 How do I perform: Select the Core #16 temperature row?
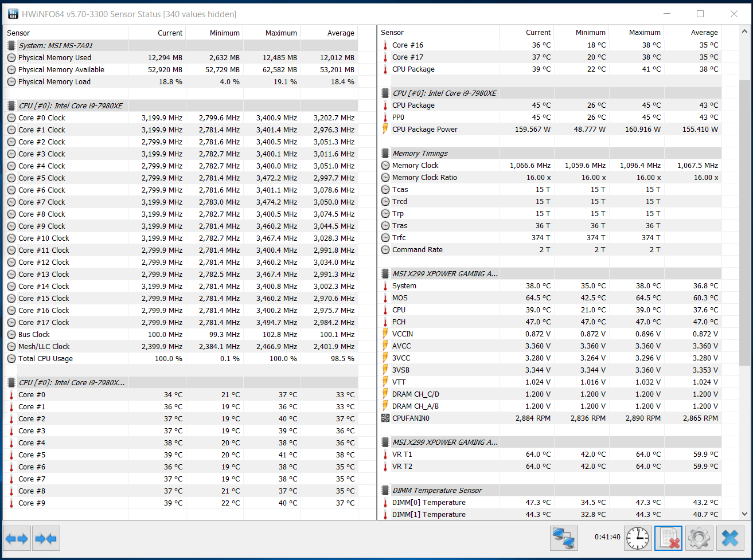[x=549, y=45]
